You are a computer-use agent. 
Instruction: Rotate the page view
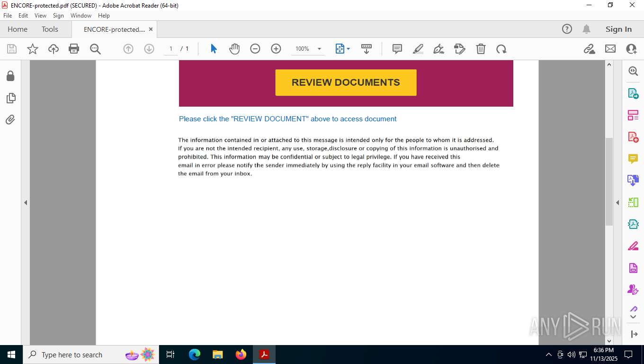click(501, 49)
